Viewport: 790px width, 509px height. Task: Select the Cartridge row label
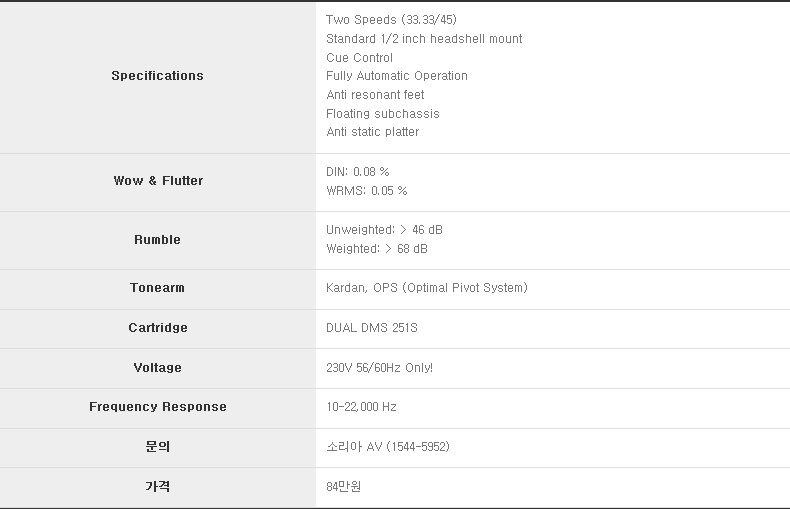tap(157, 328)
